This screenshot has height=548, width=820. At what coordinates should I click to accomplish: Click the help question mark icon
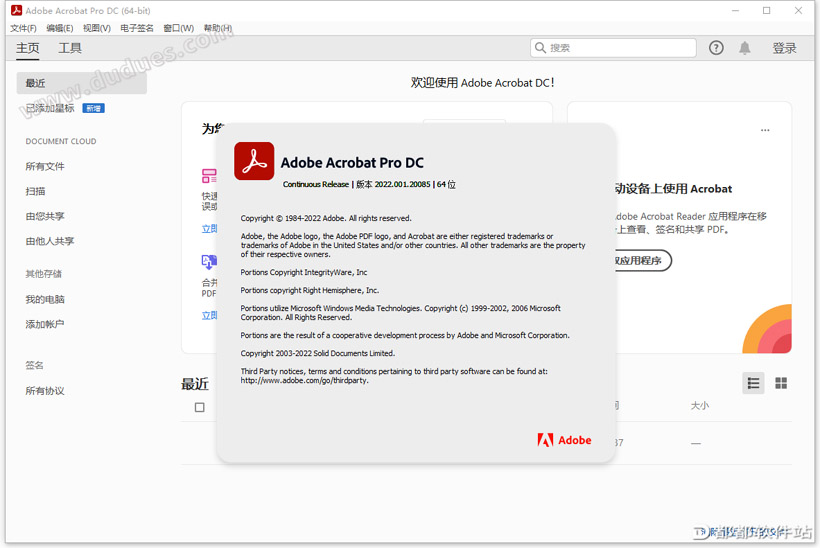pyautogui.click(x=716, y=48)
